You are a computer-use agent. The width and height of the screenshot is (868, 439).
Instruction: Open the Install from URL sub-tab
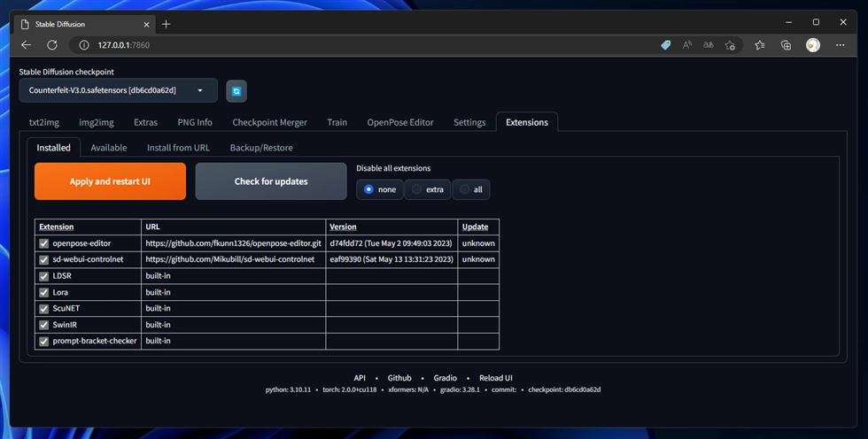178,148
